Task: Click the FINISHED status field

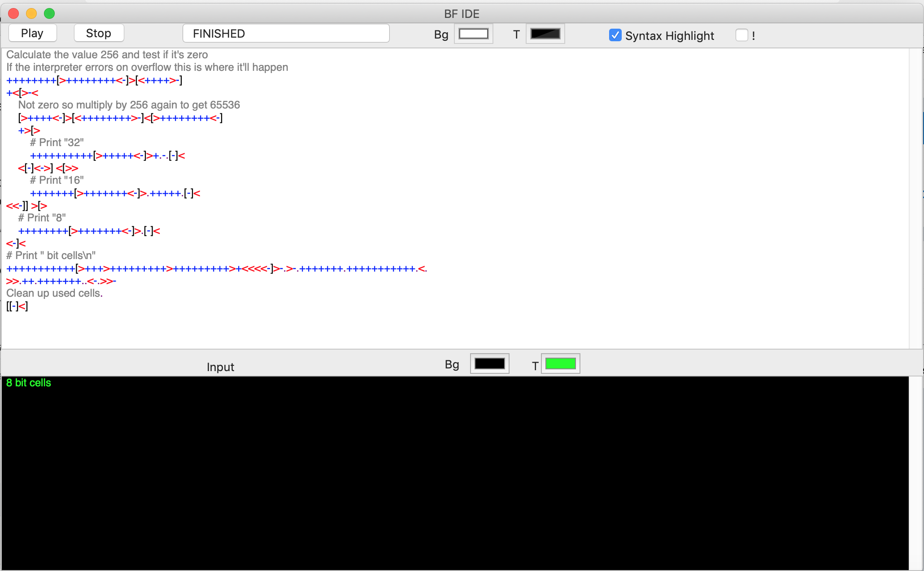Action: (x=286, y=33)
